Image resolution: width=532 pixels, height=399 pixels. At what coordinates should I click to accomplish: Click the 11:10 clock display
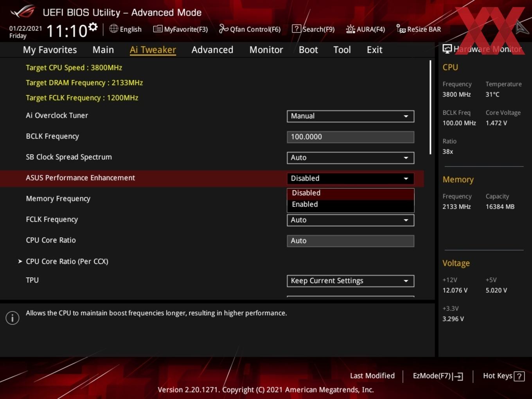[x=66, y=31]
